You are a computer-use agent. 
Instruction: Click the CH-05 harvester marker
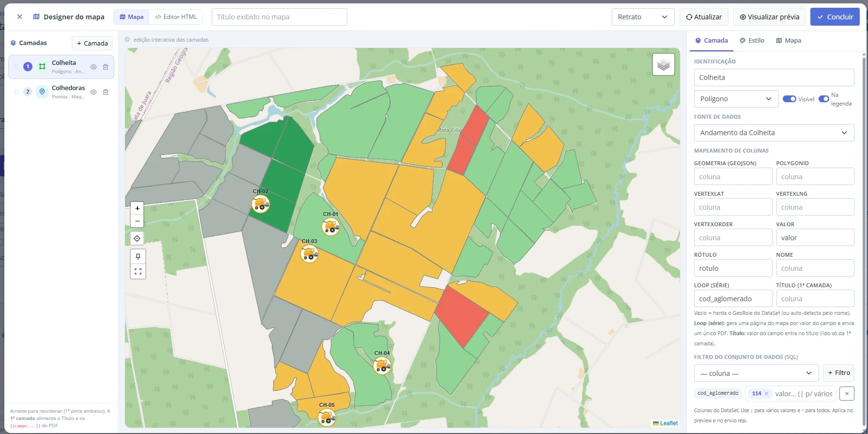pyautogui.click(x=327, y=417)
